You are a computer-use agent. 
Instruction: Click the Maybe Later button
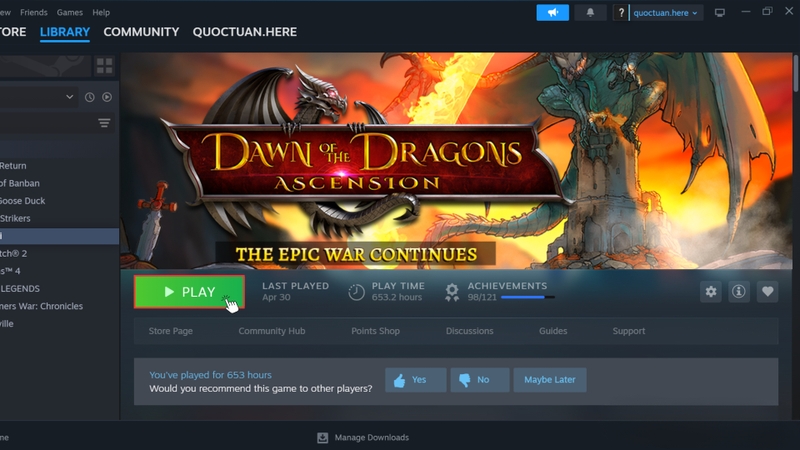(549, 380)
